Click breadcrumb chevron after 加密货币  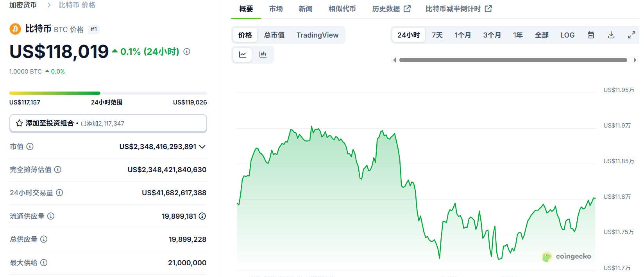click(49, 5)
